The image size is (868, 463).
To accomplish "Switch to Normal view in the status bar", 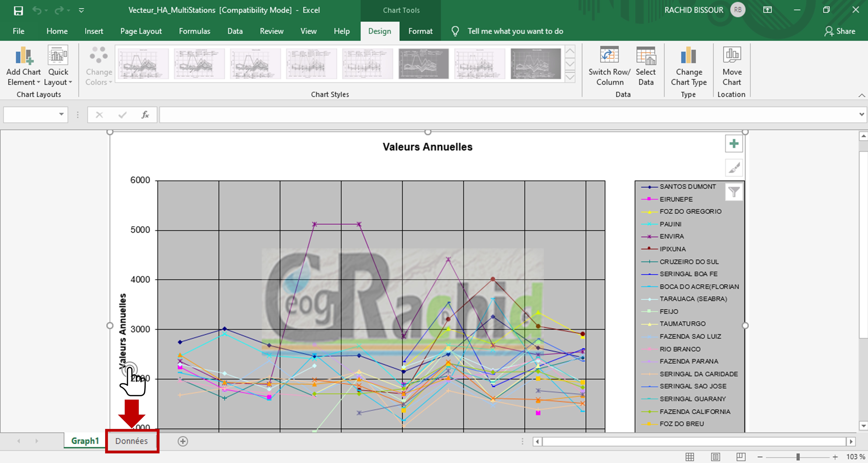I will (x=690, y=457).
